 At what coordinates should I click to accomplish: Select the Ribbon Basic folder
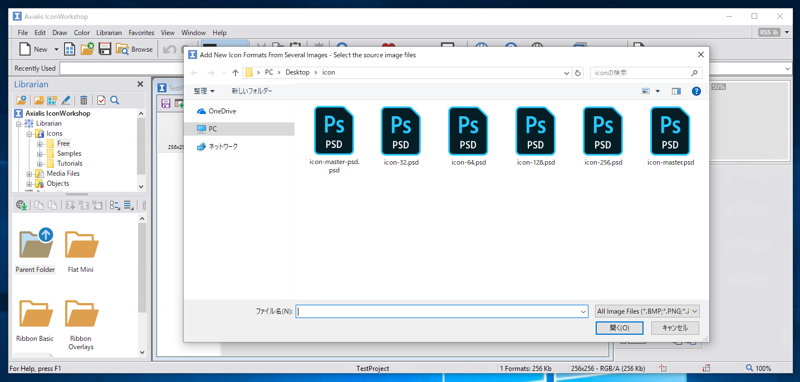35,320
